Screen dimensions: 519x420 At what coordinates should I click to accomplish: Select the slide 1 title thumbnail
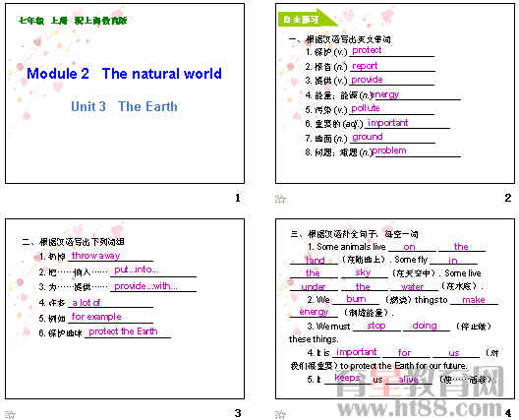coord(125,93)
